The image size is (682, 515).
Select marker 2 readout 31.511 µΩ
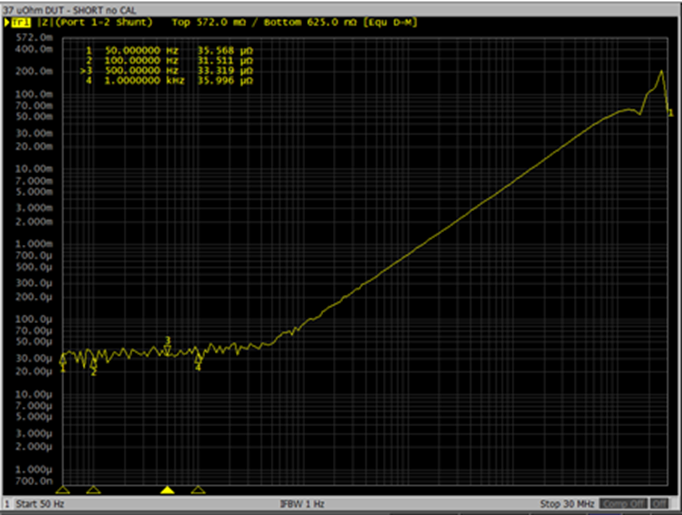pyautogui.click(x=225, y=60)
